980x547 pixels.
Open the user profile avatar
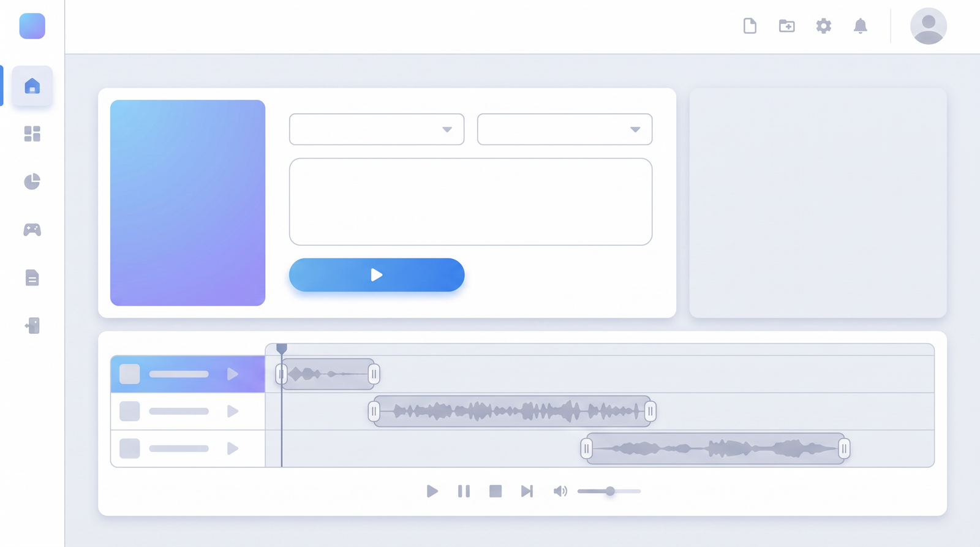929,26
